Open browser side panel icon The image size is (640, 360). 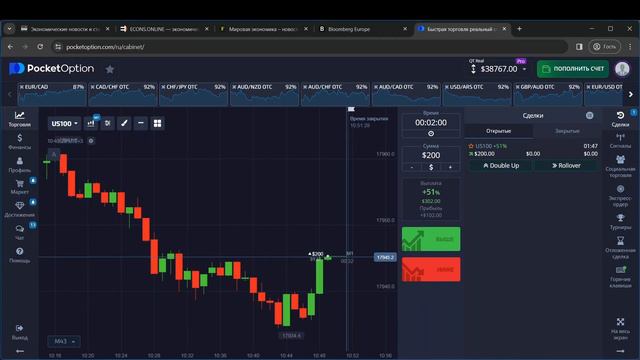[x=579, y=47]
